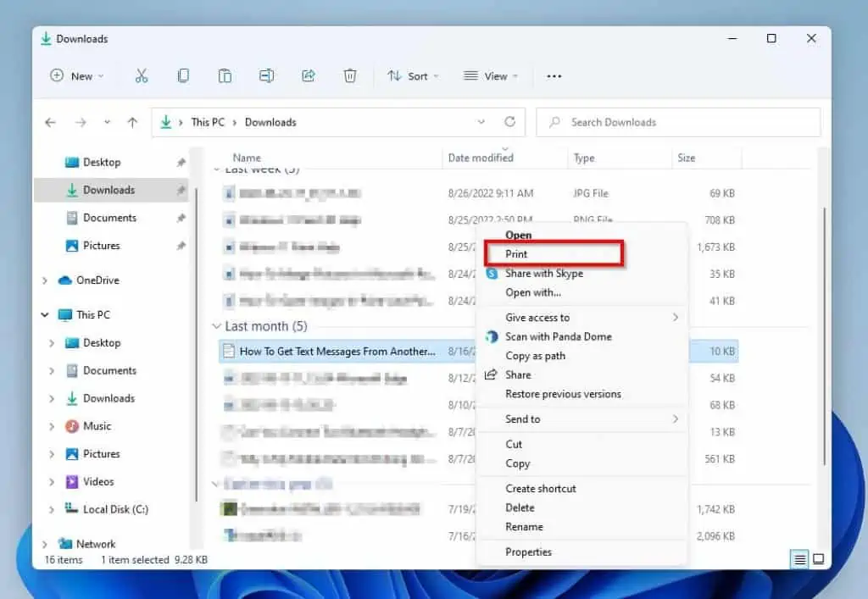The width and height of the screenshot is (868, 599).
Task: Click the Downloads icon in the address bar
Action: click(165, 122)
